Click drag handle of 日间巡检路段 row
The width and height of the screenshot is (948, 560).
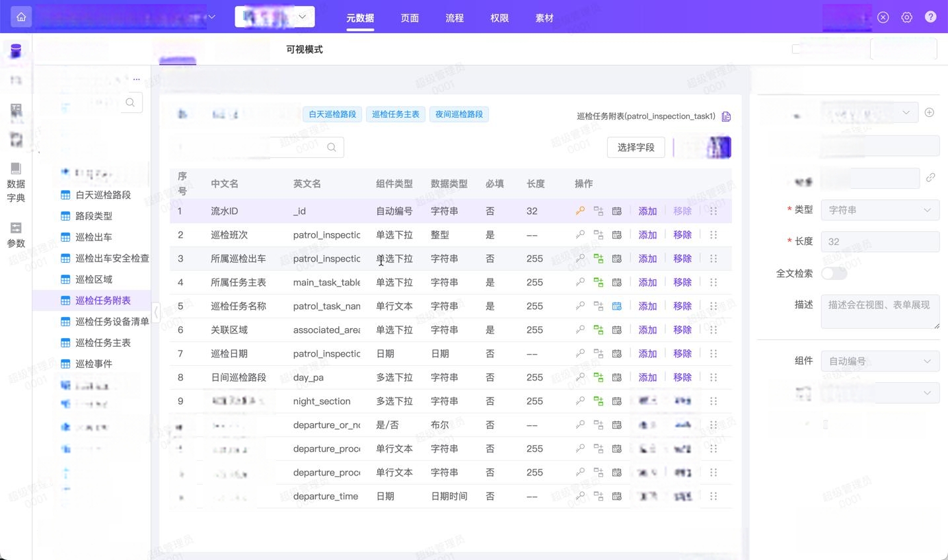pyautogui.click(x=713, y=378)
